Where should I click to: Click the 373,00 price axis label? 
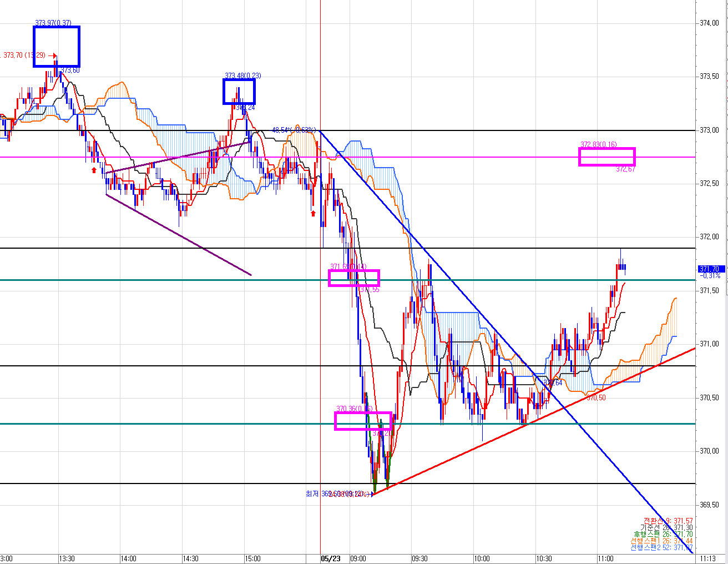[710, 130]
